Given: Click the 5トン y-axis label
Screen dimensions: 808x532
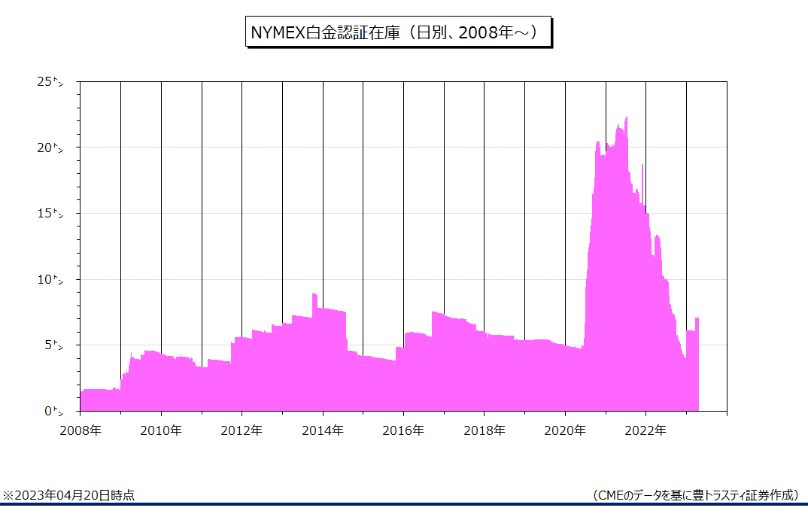Looking at the screenshot, I should click(x=53, y=345).
